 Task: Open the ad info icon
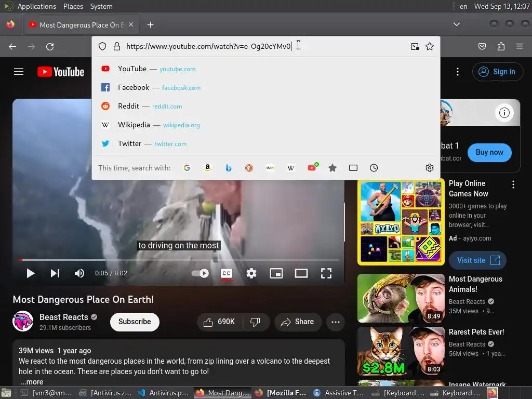pyautogui.click(x=504, y=113)
